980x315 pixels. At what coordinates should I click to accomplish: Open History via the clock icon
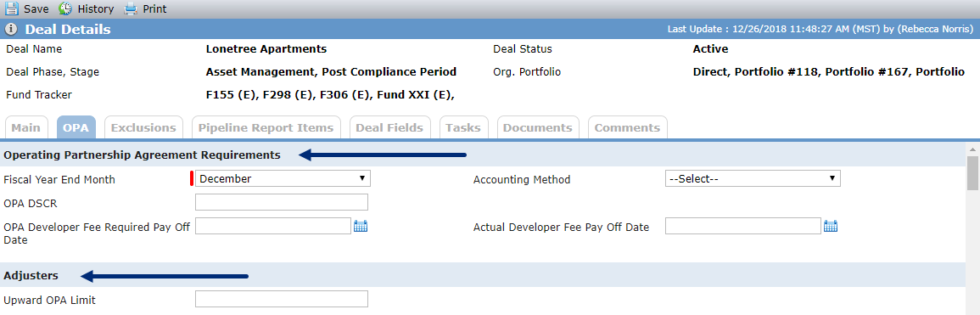pyautogui.click(x=65, y=8)
